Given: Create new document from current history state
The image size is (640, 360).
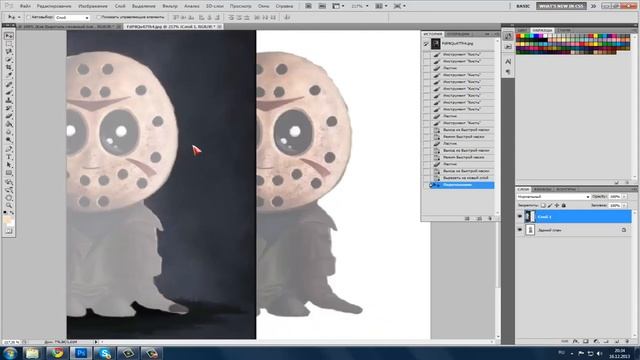Looking at the screenshot, I should [467, 218].
